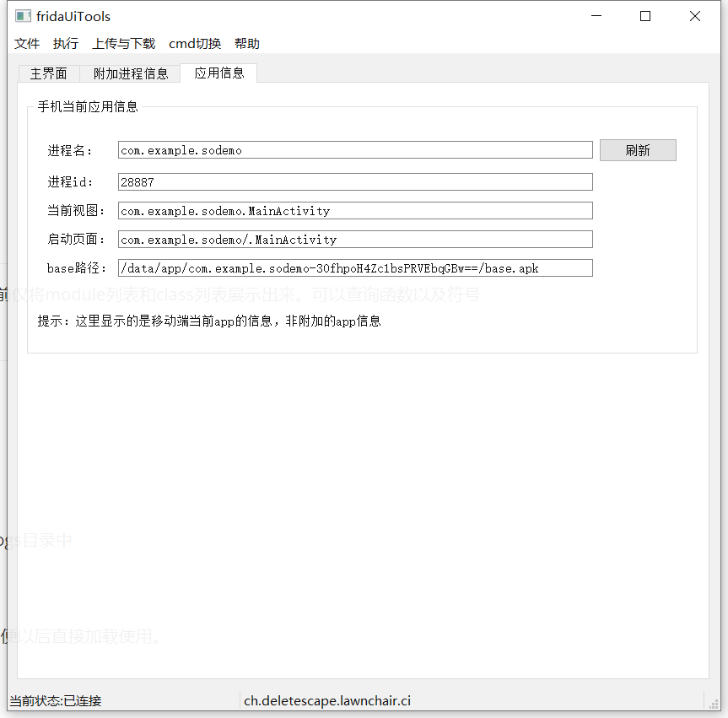The height and width of the screenshot is (718, 728).
Task: Click the 刷新 button
Action: [638, 150]
